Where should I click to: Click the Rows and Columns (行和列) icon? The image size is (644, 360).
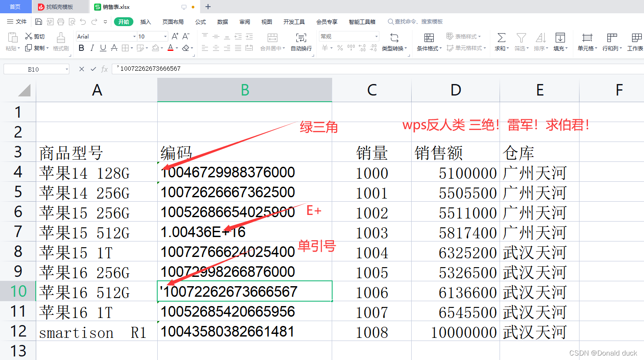612,38
